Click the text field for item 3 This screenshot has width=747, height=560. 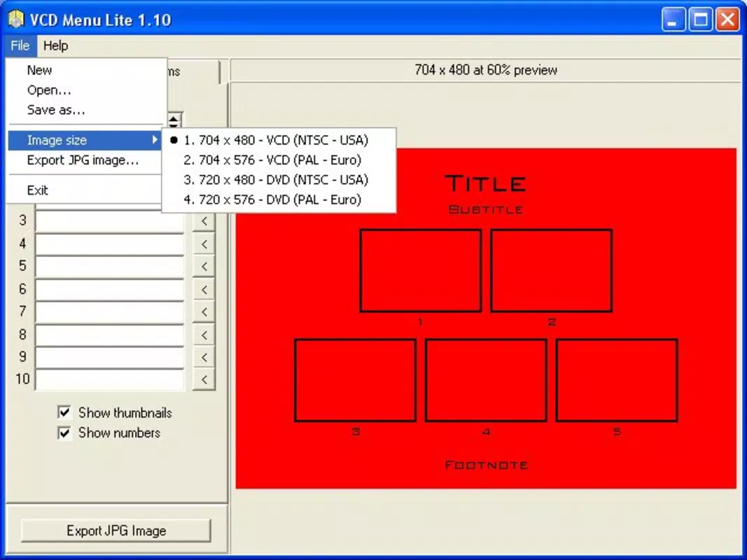[x=110, y=221]
